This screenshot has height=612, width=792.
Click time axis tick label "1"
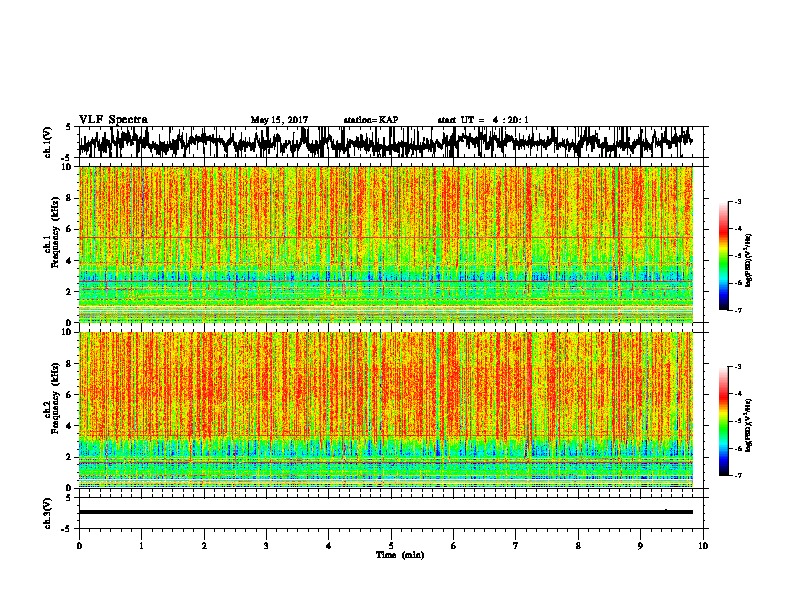pos(141,546)
